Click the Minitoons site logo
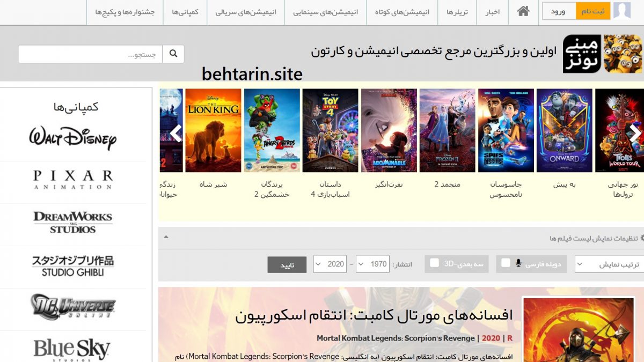644x362 pixels. pos(602,54)
